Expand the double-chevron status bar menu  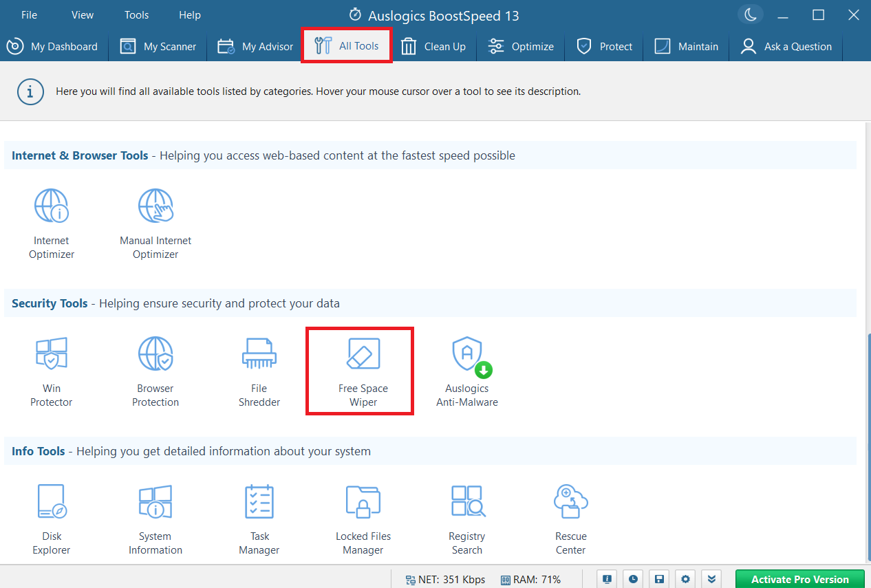click(x=711, y=579)
